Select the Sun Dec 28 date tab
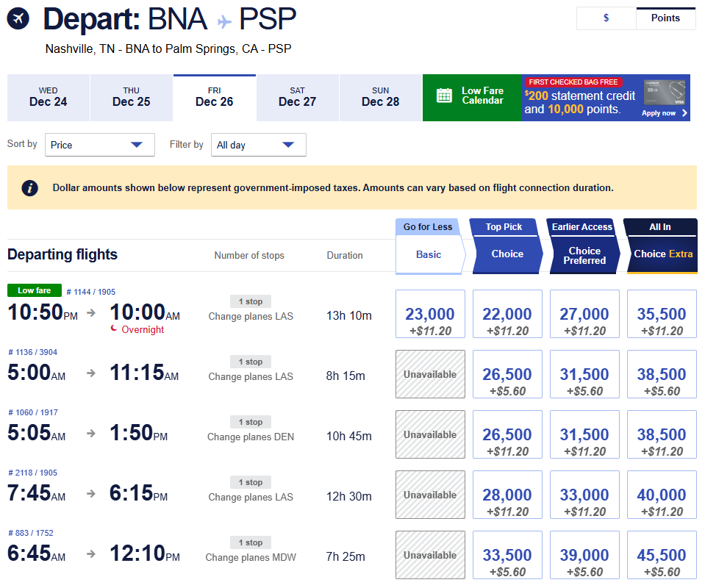The image size is (705, 588). [x=380, y=98]
